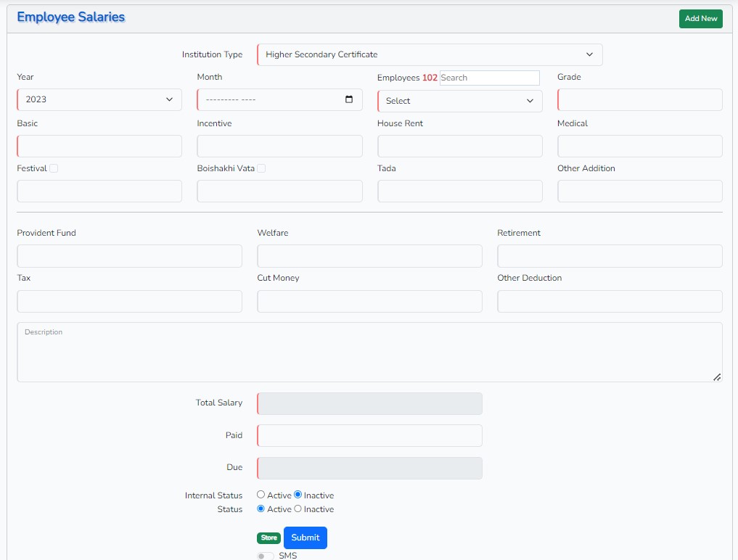
Task: Open the Month calendar picker icon
Action: click(349, 99)
